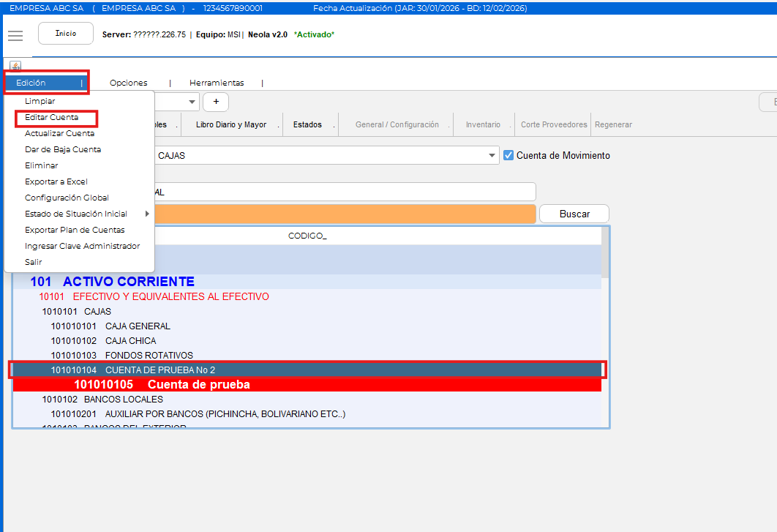Choose Editar Cuenta from the menu
The height and width of the screenshot is (532, 777).
coord(51,117)
